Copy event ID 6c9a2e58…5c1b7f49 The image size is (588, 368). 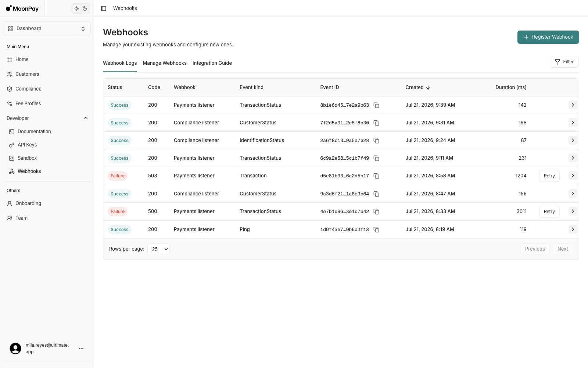376,158
